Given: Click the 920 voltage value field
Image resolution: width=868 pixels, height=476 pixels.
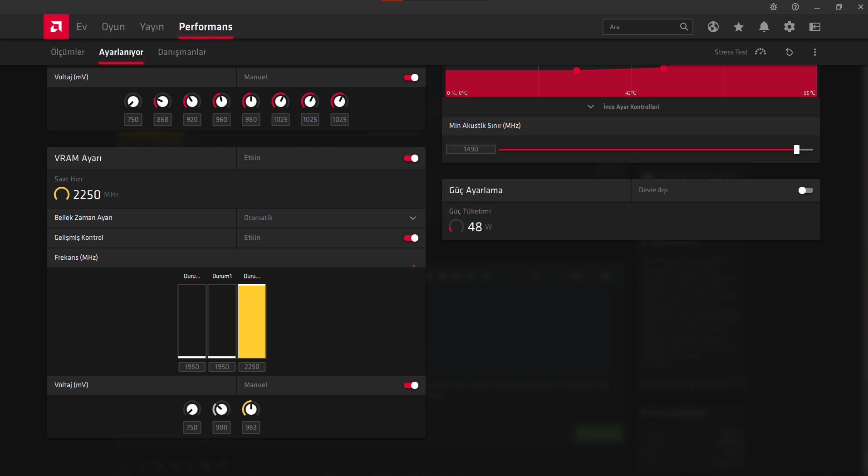Looking at the screenshot, I should click(192, 120).
